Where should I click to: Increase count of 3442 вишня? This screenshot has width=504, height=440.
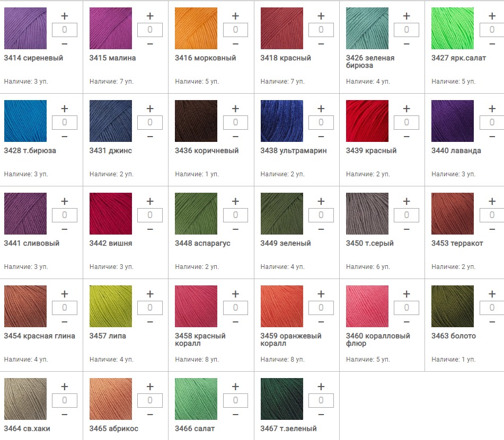point(150,201)
